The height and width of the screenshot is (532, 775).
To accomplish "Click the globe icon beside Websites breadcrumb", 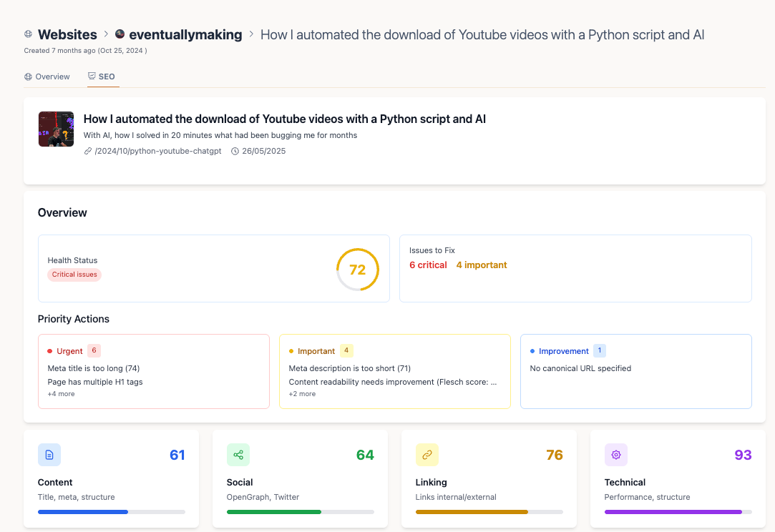I will 28,34.
